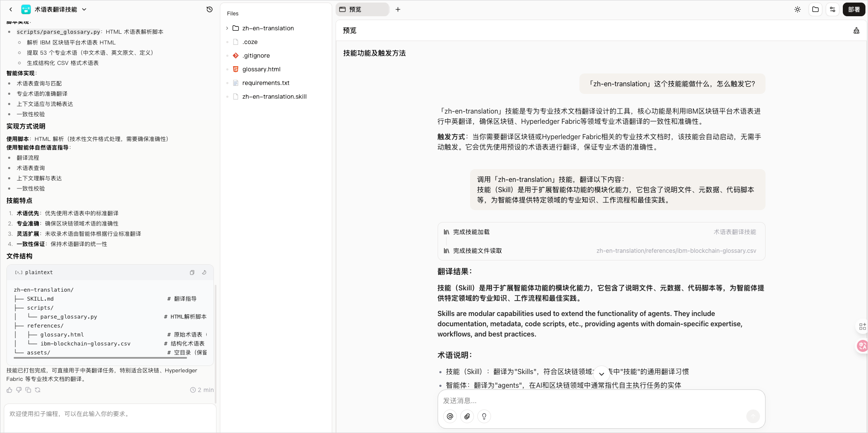Viewport: 868px width, 433px height.
Task: Open glossary.html in file list
Action: [261, 69]
